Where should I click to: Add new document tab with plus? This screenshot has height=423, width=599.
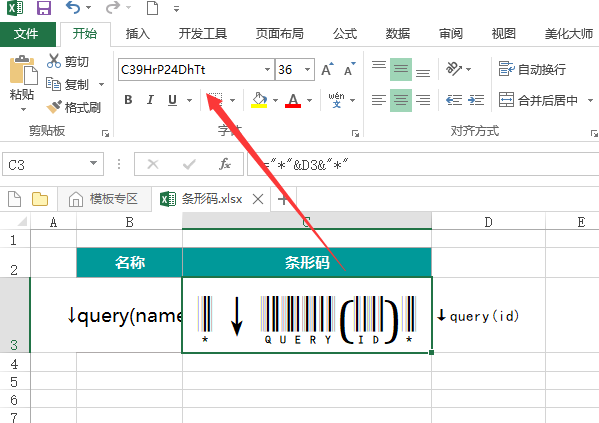tap(283, 199)
